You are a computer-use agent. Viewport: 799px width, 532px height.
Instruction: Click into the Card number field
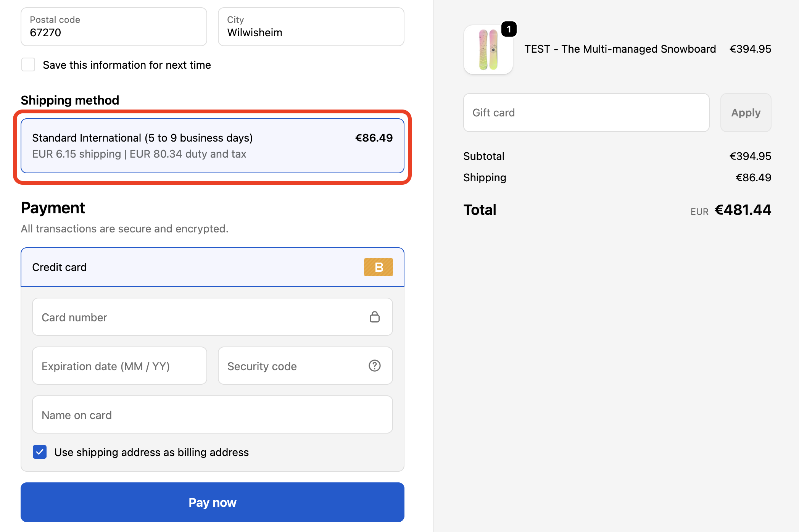coord(198,317)
